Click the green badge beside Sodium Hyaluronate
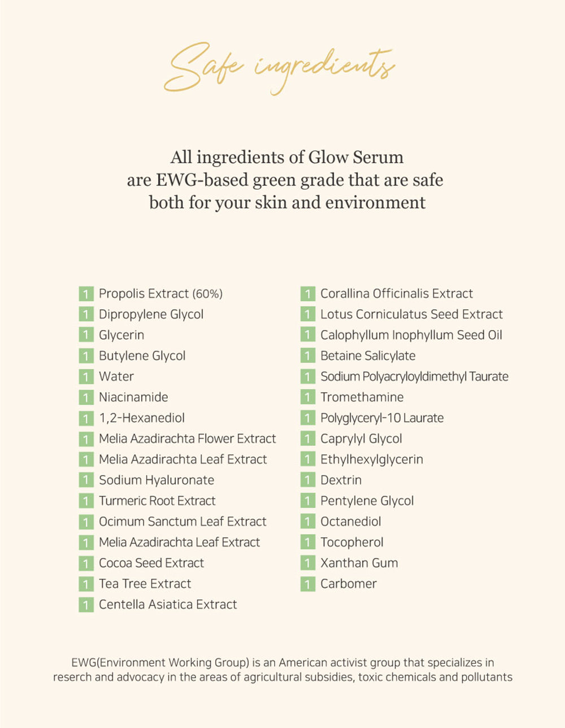Image resolution: width=565 pixels, height=728 pixels. (x=86, y=480)
